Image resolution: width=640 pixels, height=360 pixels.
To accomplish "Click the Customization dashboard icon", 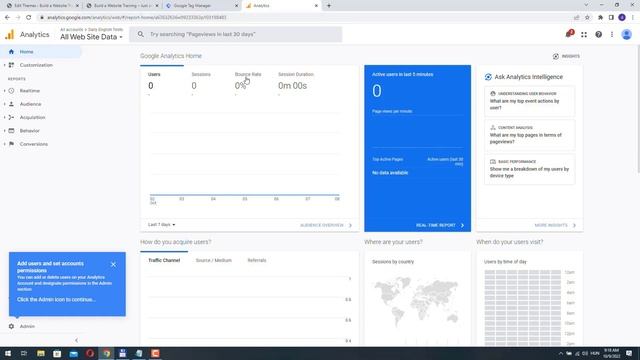I will (x=11, y=65).
